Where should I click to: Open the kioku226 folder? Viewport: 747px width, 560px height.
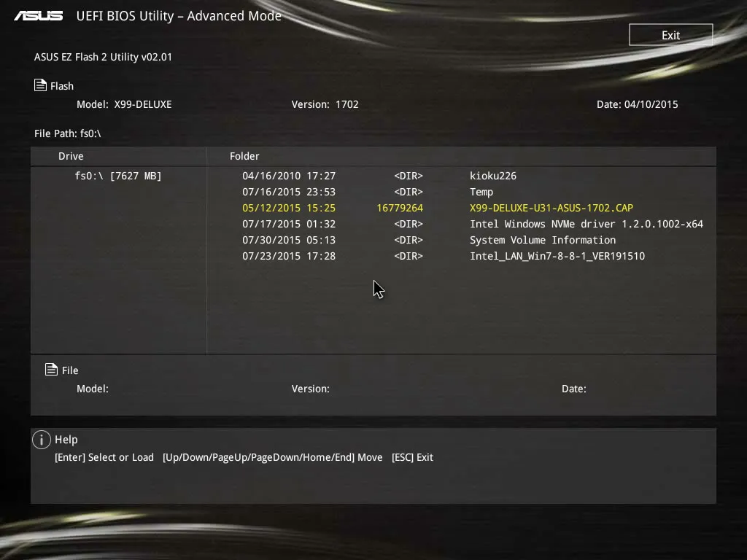click(x=493, y=176)
